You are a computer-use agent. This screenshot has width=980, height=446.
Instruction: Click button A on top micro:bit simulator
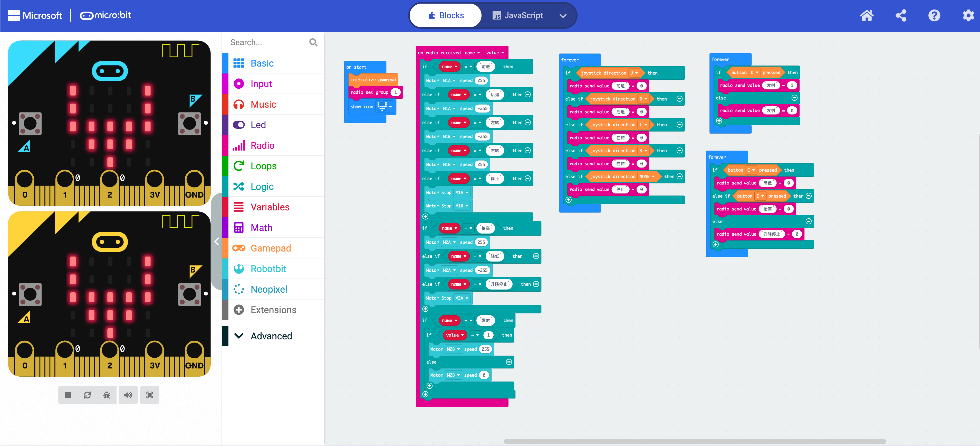click(30, 123)
